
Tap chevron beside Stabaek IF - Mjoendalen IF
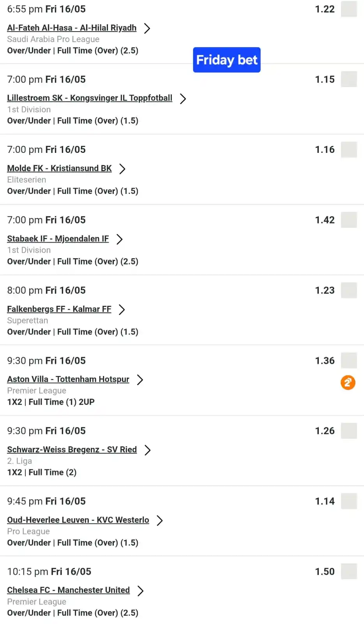coord(119,239)
